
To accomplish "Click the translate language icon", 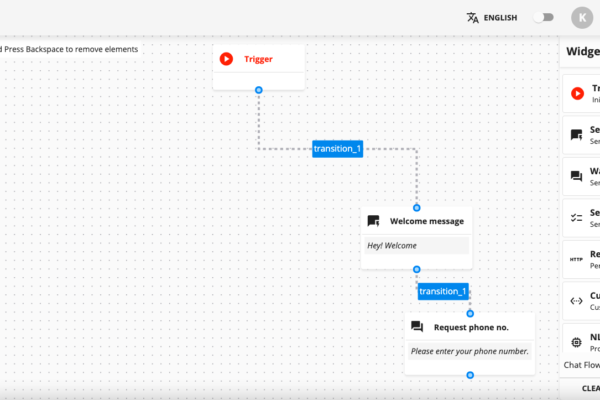I will [473, 18].
